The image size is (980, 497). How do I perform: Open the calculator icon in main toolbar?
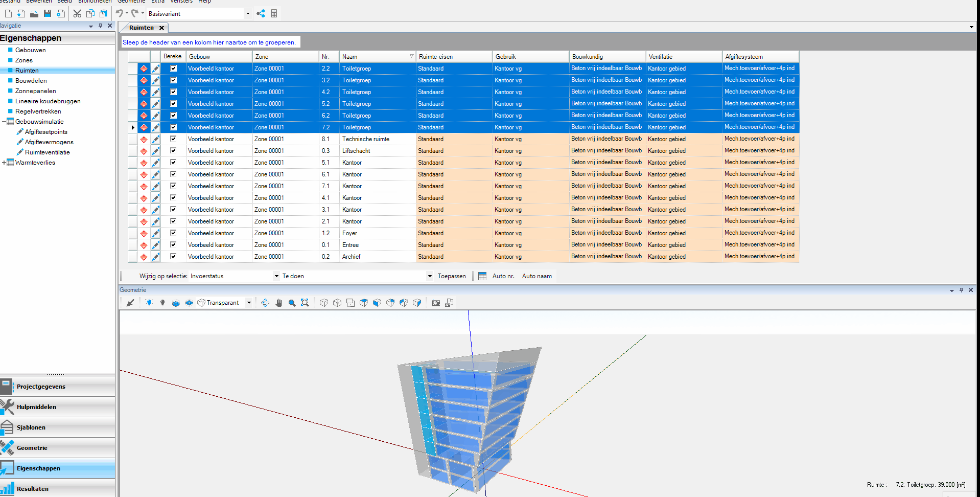[274, 14]
